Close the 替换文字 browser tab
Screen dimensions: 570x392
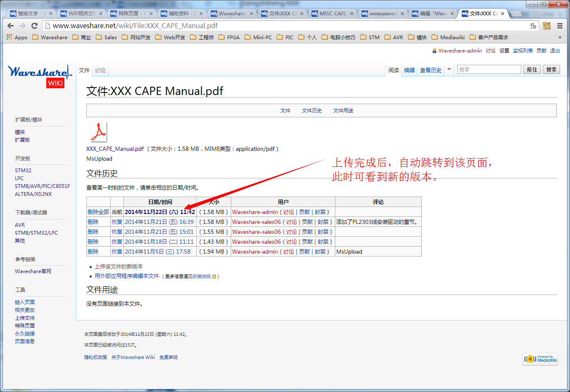pos(51,14)
